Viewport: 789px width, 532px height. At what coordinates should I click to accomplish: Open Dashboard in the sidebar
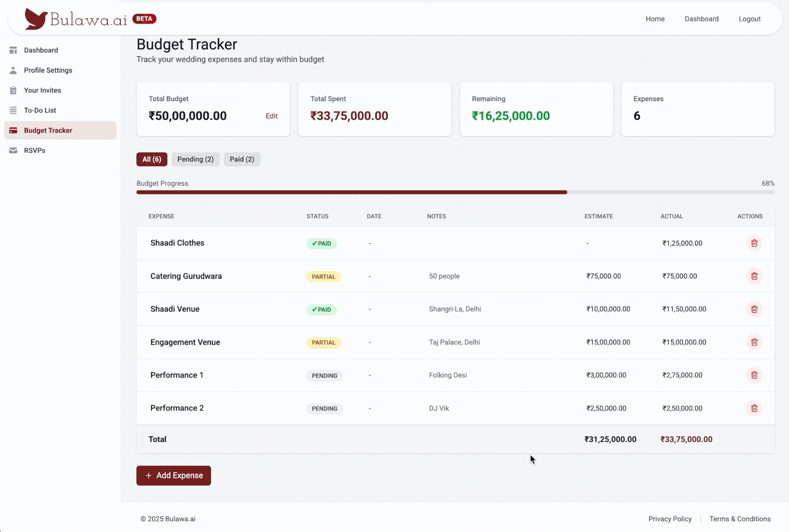[x=60, y=50]
